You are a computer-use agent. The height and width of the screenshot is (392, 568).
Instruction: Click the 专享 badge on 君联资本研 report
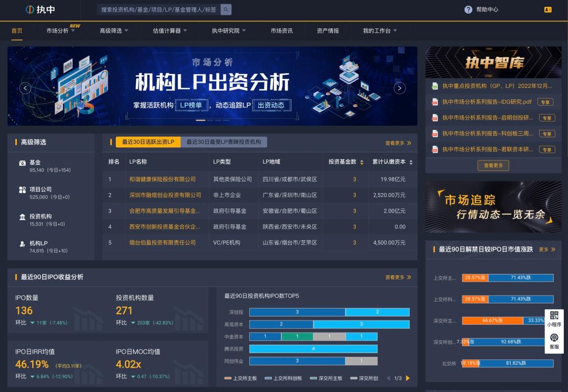click(547, 149)
